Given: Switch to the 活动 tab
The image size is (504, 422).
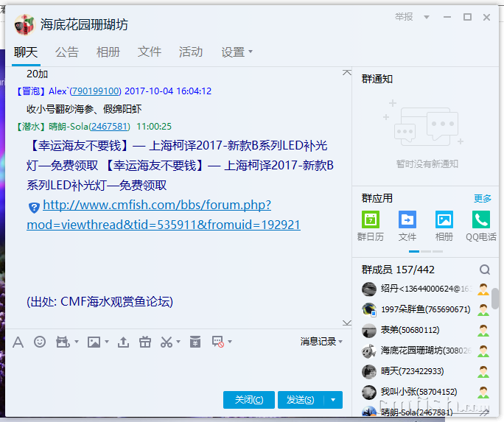Looking at the screenshot, I should [x=190, y=52].
